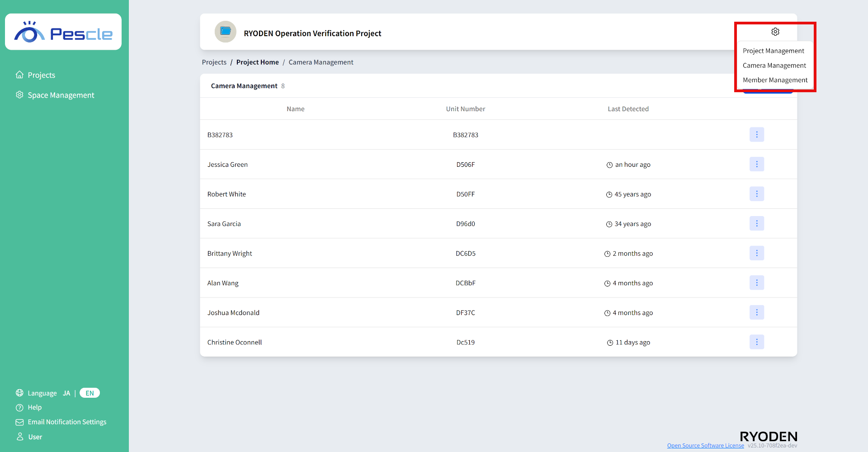Viewport: 868px width, 452px height.
Task: Expand actions menu for Sara Garcia
Action: click(756, 224)
